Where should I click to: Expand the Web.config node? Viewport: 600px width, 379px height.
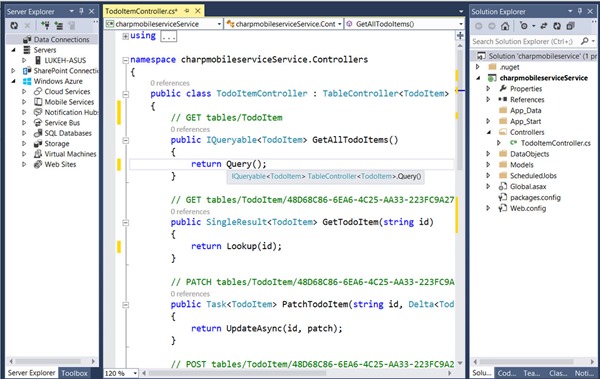coord(488,209)
